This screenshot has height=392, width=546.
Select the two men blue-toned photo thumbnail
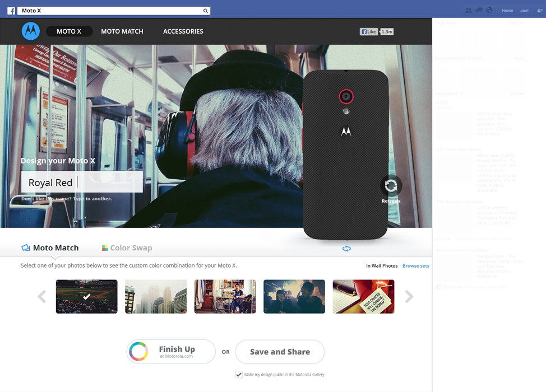coord(294,297)
